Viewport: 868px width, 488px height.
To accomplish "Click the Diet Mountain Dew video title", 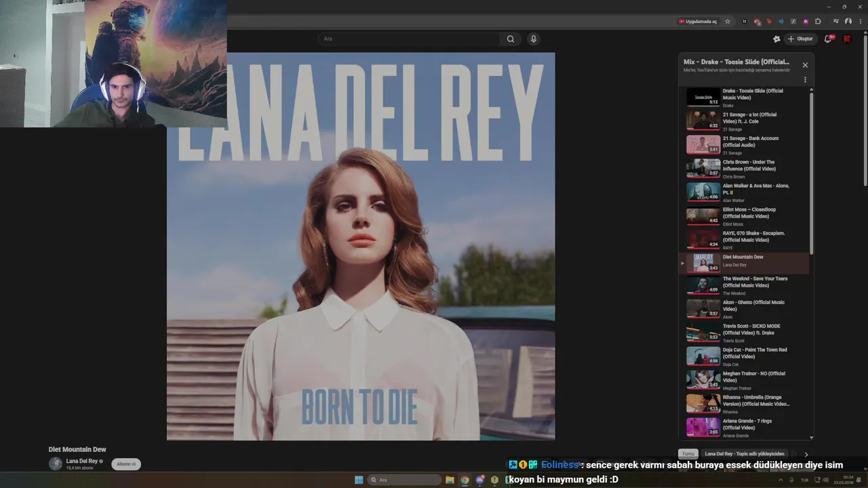I will (x=77, y=449).
